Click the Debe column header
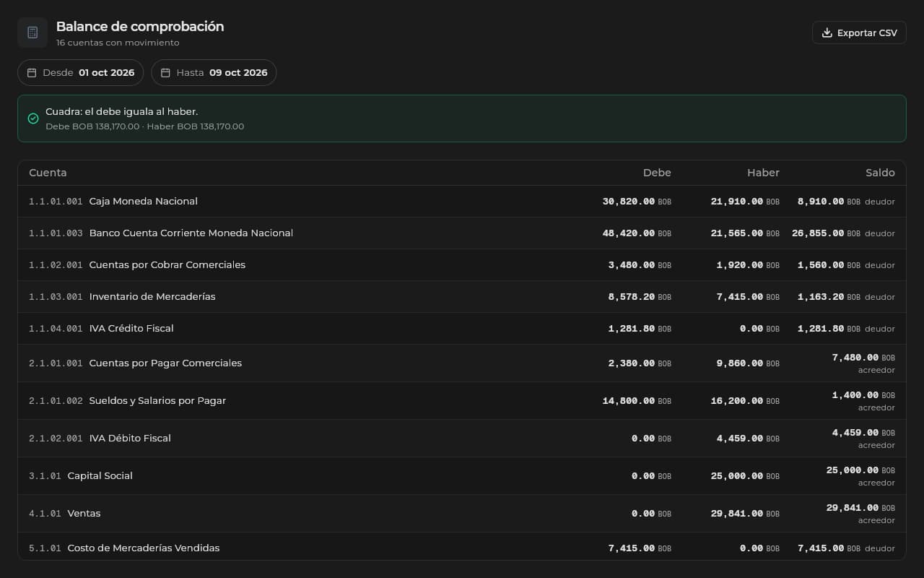This screenshot has width=924, height=578. coord(657,173)
